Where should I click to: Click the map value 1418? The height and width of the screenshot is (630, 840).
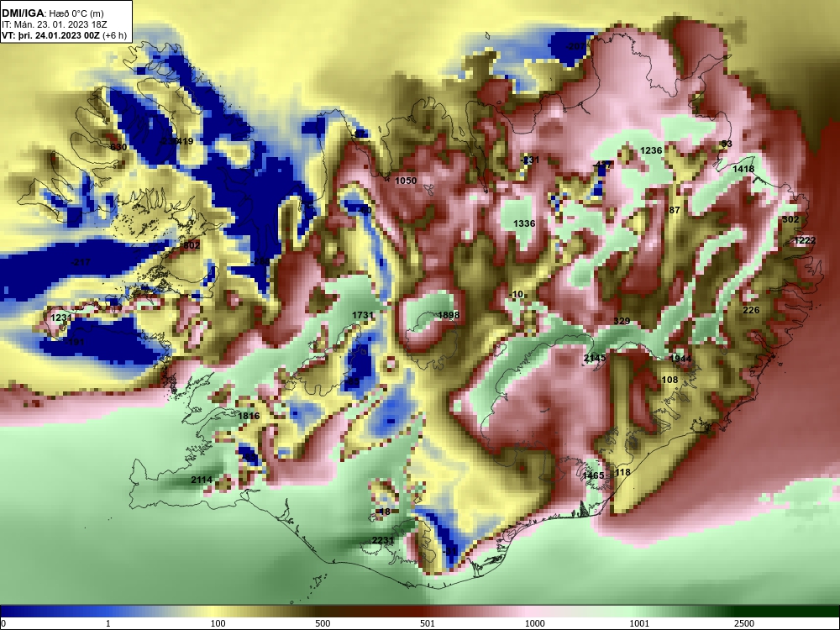pyautogui.click(x=743, y=169)
